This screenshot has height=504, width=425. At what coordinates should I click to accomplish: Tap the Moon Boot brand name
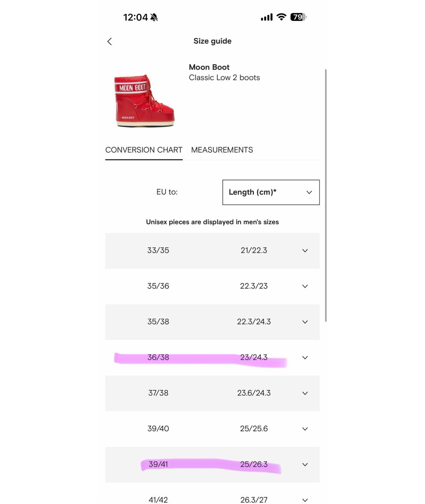coord(209,67)
